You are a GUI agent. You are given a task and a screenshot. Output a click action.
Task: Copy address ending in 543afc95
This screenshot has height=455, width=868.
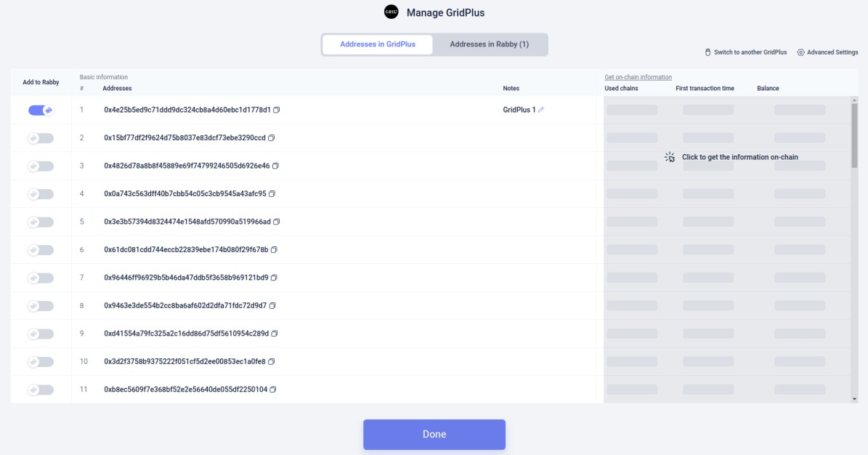[269, 193]
